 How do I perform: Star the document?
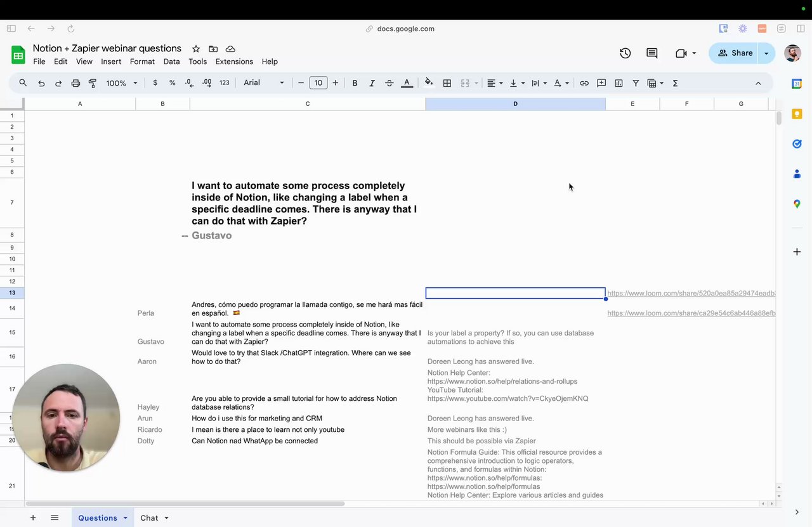click(196, 49)
